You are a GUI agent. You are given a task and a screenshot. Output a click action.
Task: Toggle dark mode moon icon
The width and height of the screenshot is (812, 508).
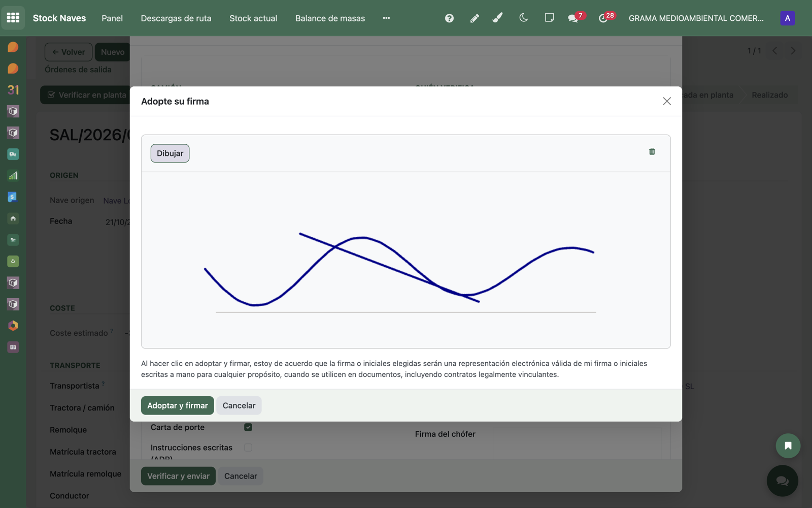(x=524, y=18)
